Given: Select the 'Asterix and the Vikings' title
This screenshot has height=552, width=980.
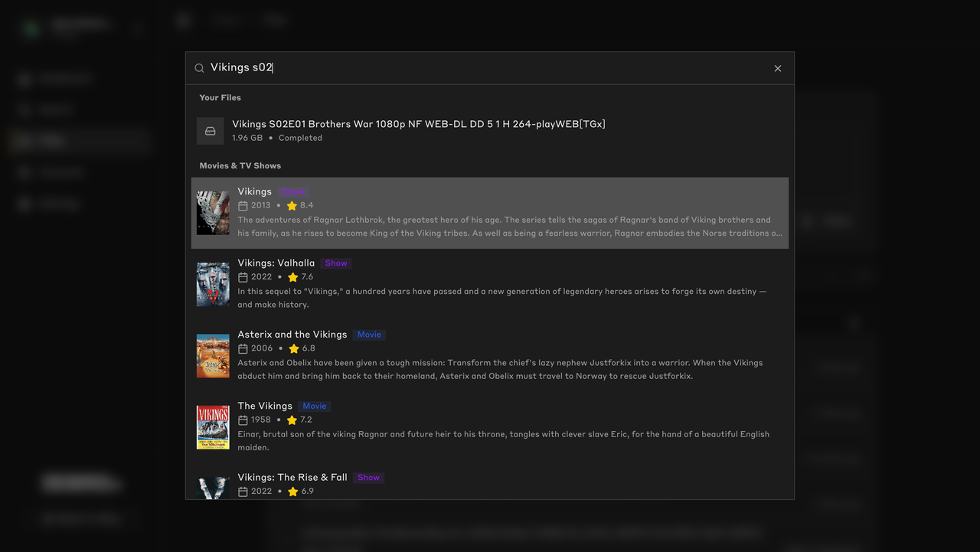Looking at the screenshot, I should point(292,335).
